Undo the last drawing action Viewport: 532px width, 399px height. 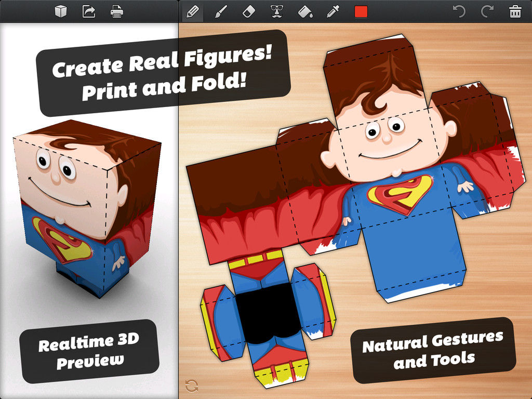coord(458,11)
